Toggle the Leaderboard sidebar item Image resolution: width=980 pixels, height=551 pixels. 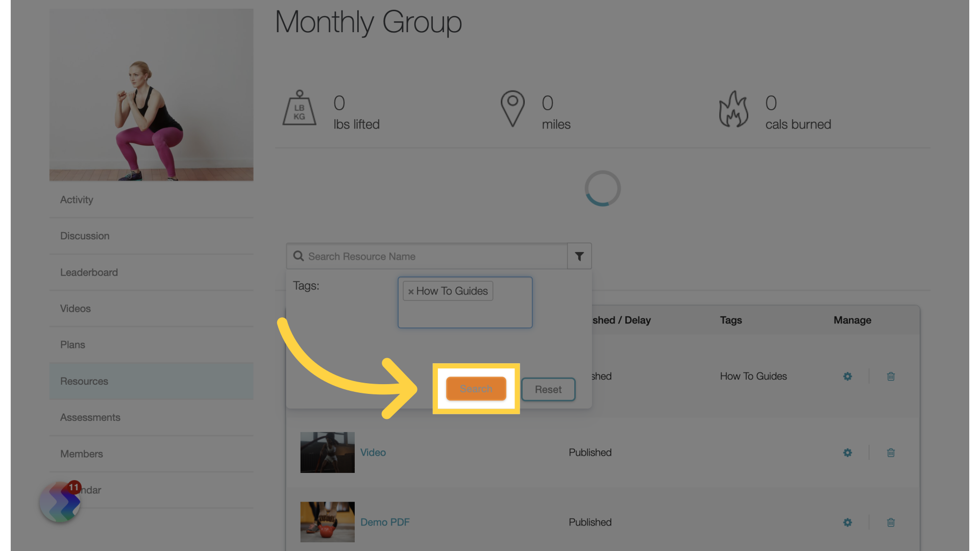[89, 272]
